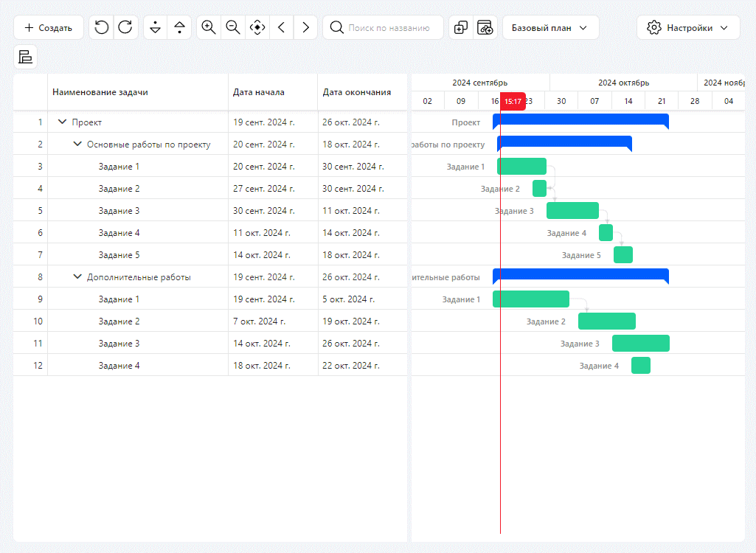756x553 pixels.
Task: Focus the Поиск по названию field
Action: [x=384, y=27]
